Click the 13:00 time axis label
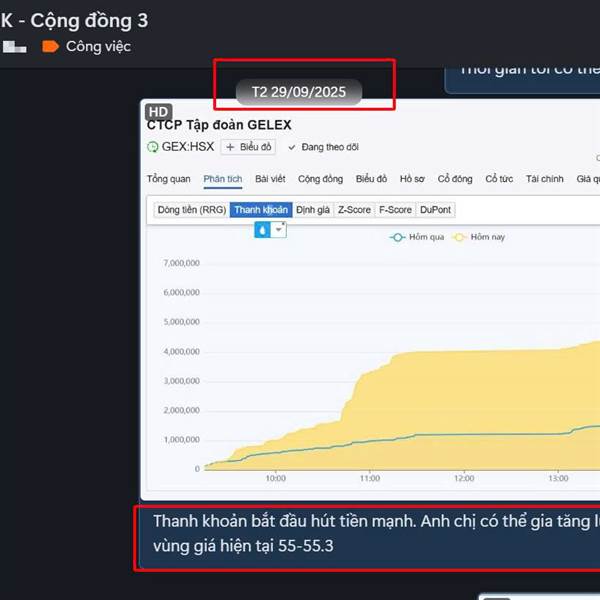This screenshot has width=600, height=600. pyautogui.click(x=558, y=478)
